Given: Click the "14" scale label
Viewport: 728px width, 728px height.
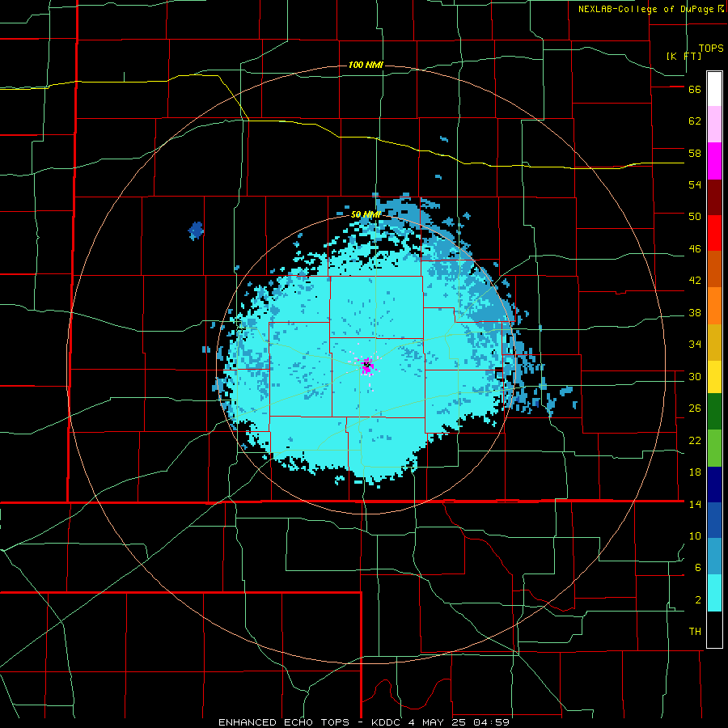Looking at the screenshot, I should click(695, 504).
